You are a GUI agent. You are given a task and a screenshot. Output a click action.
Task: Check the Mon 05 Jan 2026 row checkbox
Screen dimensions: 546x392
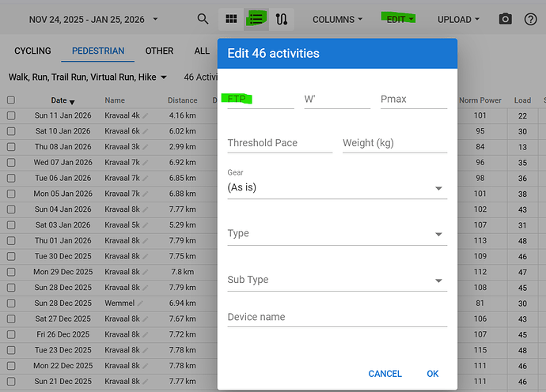click(11, 194)
